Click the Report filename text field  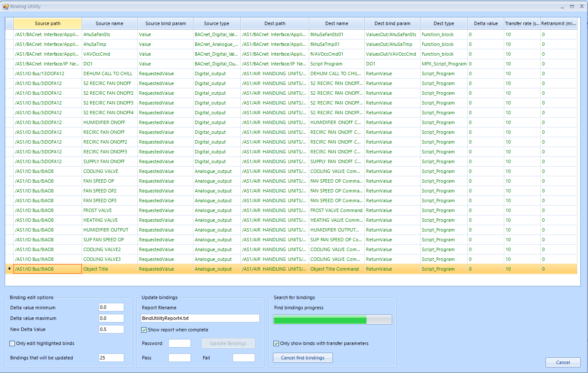point(200,318)
